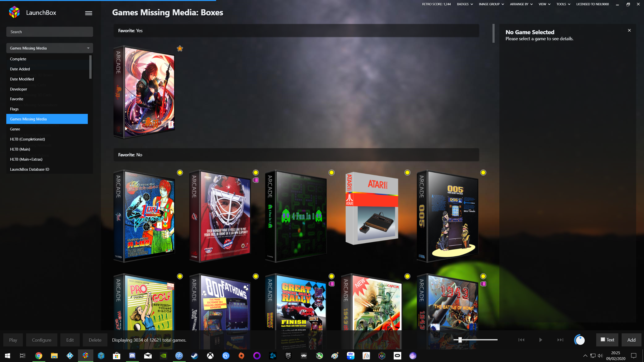Click the Favorite: Yes group header

click(x=296, y=30)
